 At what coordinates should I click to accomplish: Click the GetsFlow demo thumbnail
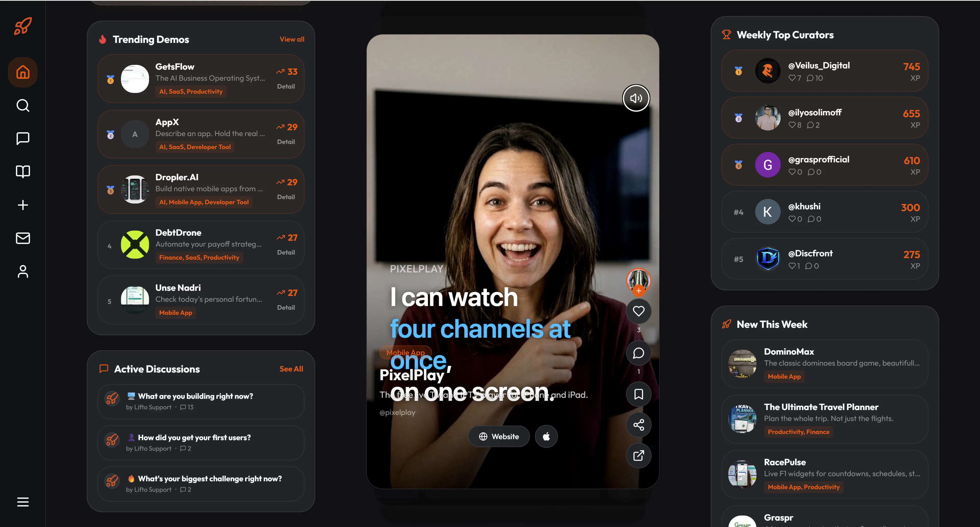point(135,79)
